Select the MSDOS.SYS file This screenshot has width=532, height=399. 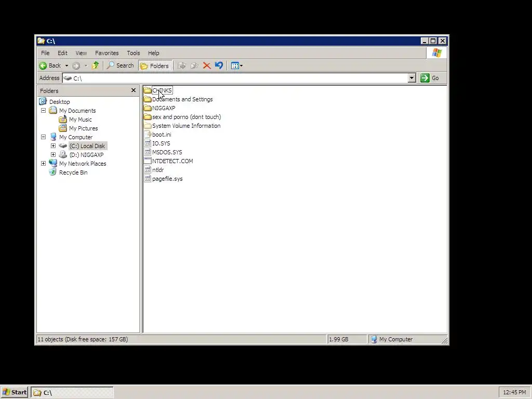167,152
